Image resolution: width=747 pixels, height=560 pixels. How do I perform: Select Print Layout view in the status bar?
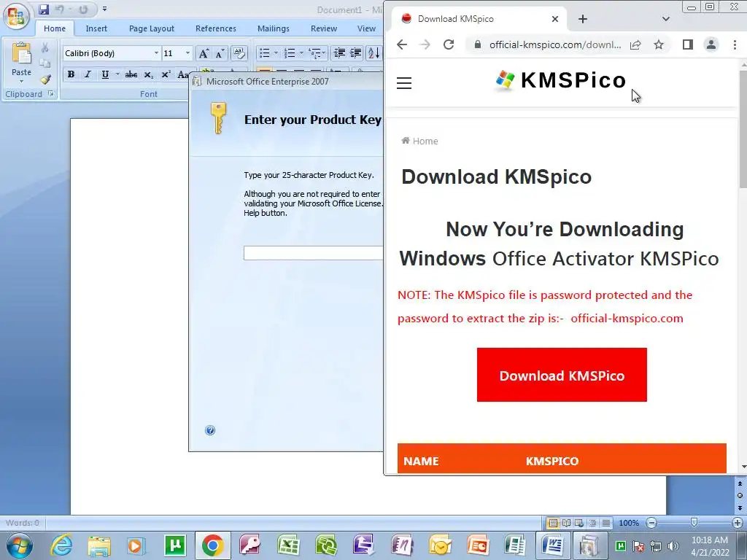(553, 523)
